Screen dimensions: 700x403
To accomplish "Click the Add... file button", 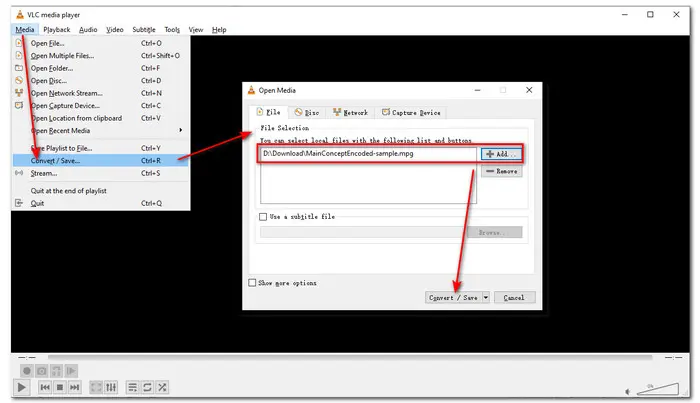I will coord(501,154).
